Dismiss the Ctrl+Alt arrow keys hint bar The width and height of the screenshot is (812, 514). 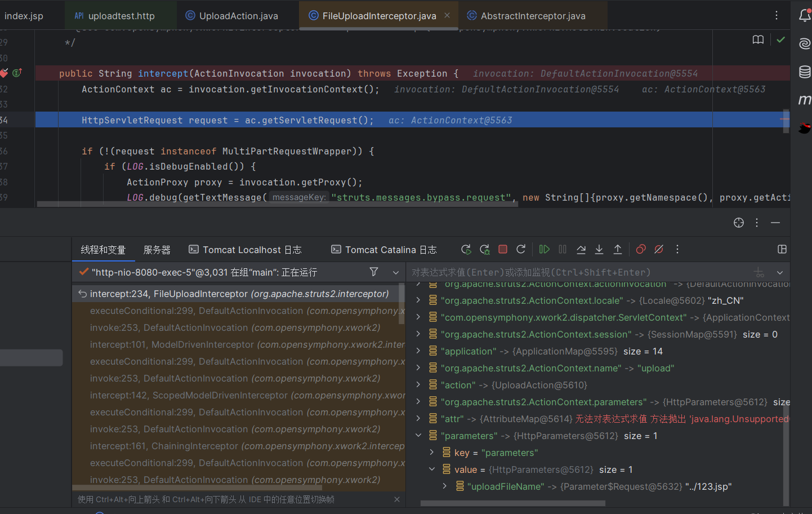[397, 499]
